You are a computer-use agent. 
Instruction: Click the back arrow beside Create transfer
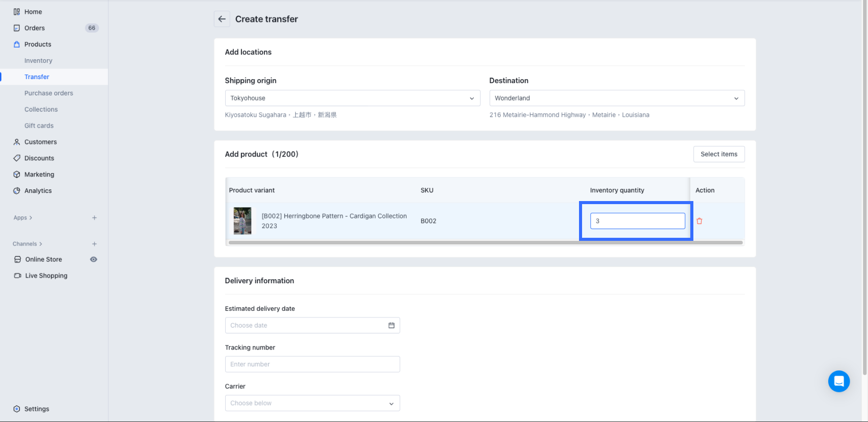point(222,19)
